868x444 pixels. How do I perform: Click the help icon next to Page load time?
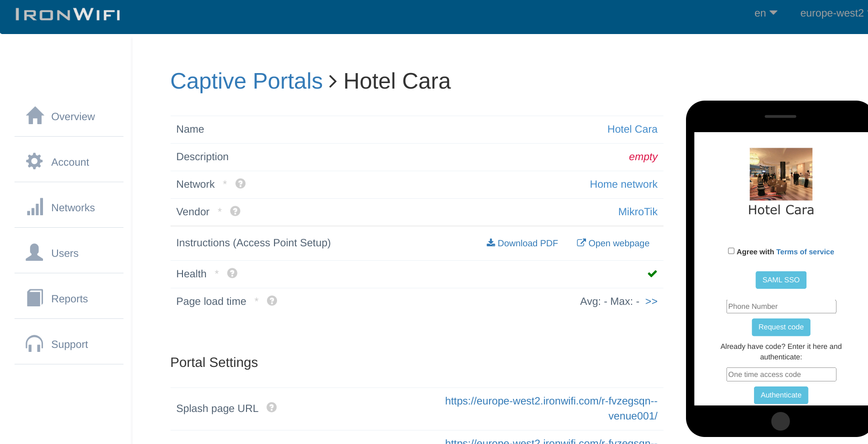pyautogui.click(x=272, y=301)
